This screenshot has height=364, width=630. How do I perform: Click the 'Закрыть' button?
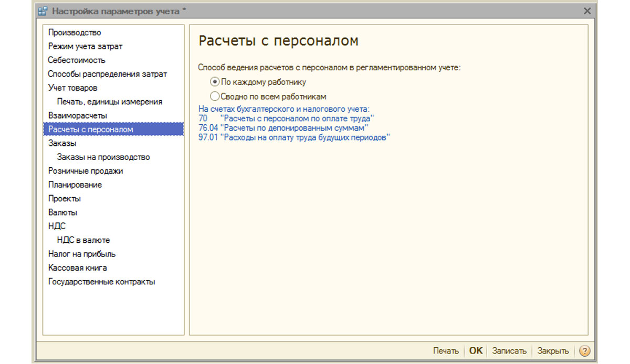point(553,351)
